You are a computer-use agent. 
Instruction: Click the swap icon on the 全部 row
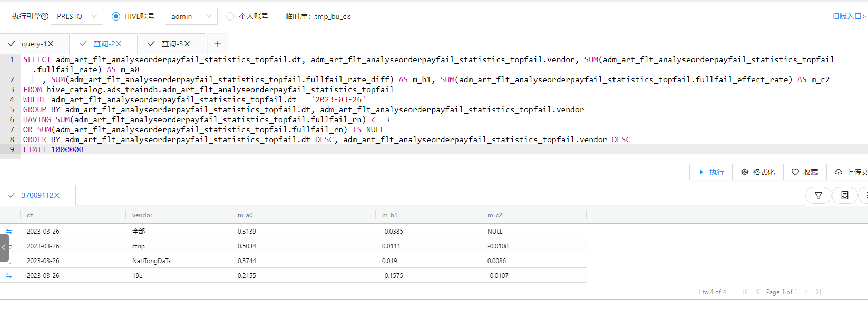pyautogui.click(x=9, y=232)
